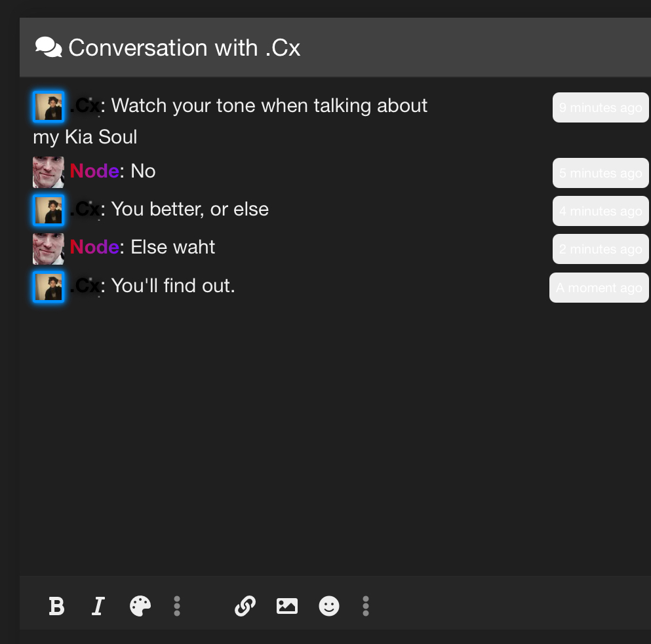
Task: Open .Cx avatar beside "You'll find out."
Action: point(49,287)
